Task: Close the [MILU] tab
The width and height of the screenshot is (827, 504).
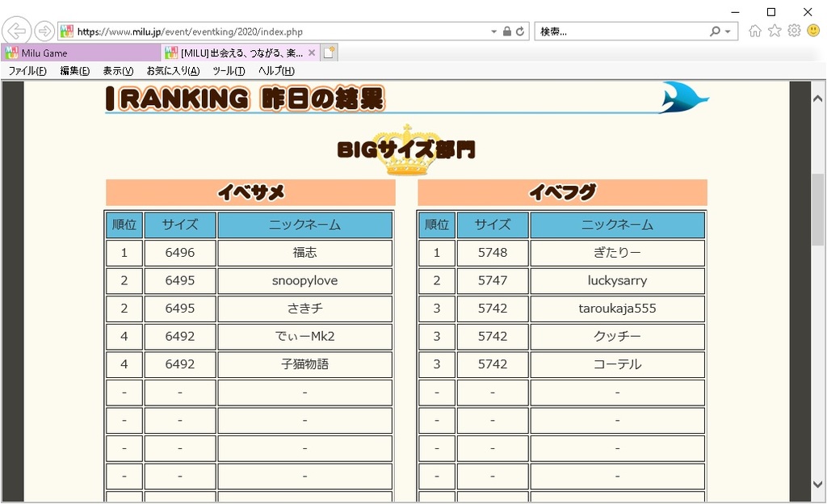Action: tap(312, 53)
